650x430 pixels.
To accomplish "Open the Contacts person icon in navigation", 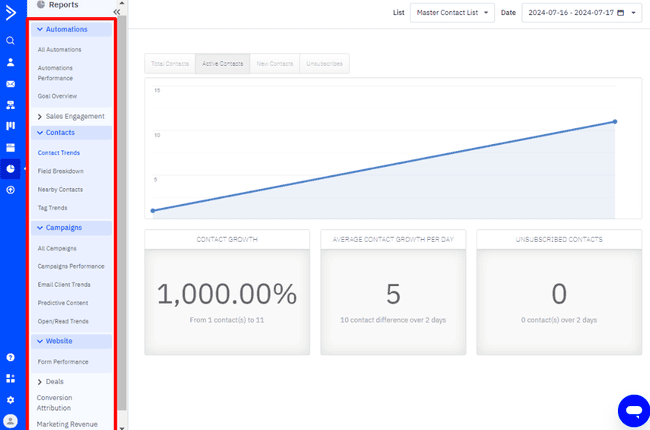I will coord(10,62).
